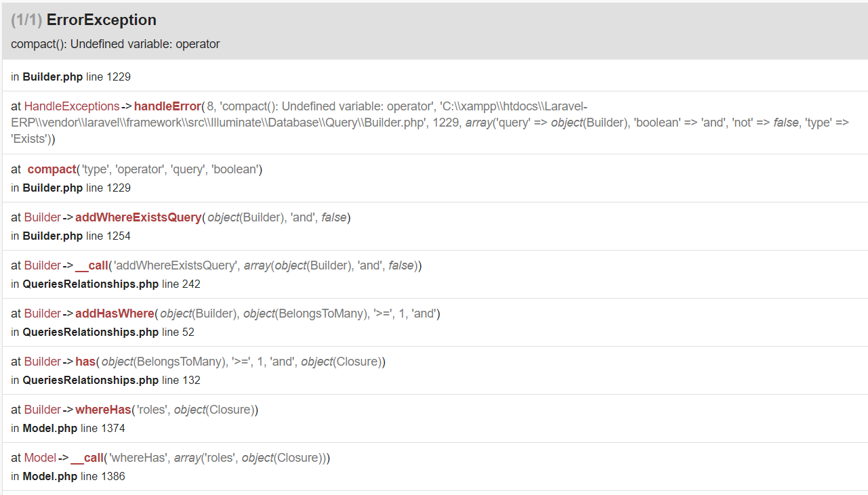868x495 pixels.
Task: Open 'QueriesRelationships.php line 132' reference
Action: pos(106,380)
